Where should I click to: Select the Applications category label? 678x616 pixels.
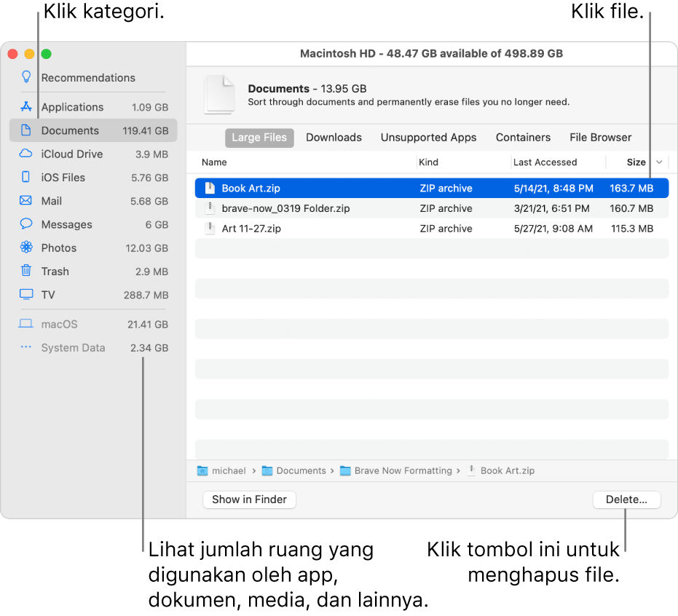pyautogui.click(x=72, y=107)
